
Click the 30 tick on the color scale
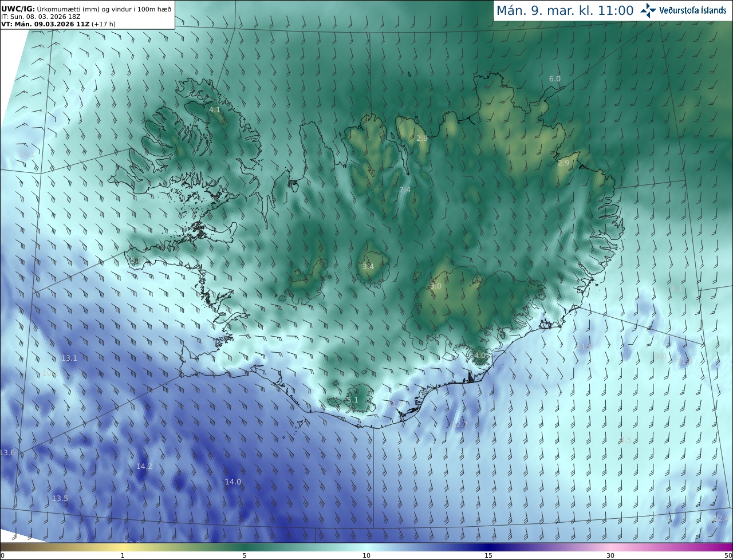tap(610, 555)
